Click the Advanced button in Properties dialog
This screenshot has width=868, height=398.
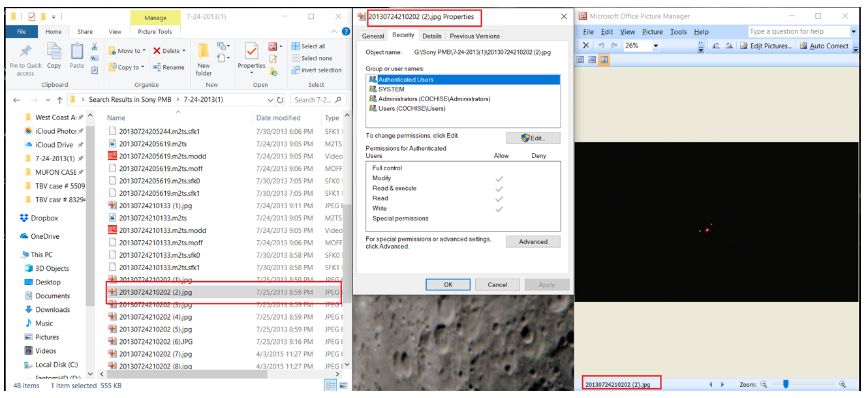[533, 241]
